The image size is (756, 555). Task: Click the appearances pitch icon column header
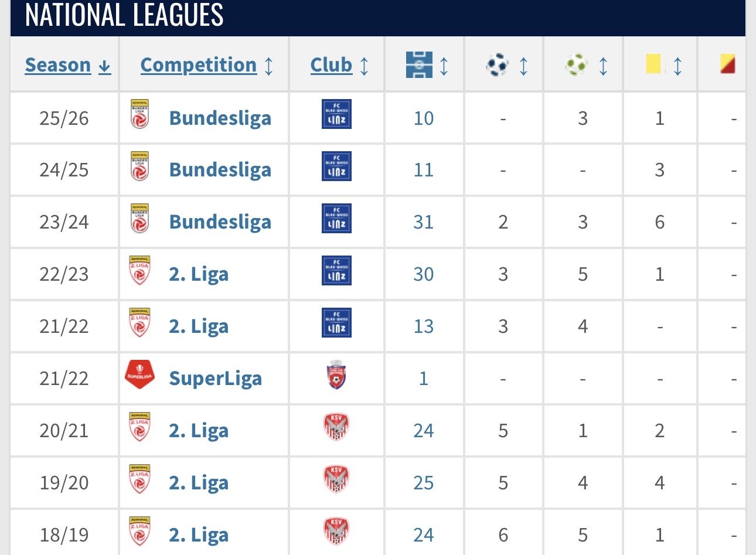coord(418,64)
